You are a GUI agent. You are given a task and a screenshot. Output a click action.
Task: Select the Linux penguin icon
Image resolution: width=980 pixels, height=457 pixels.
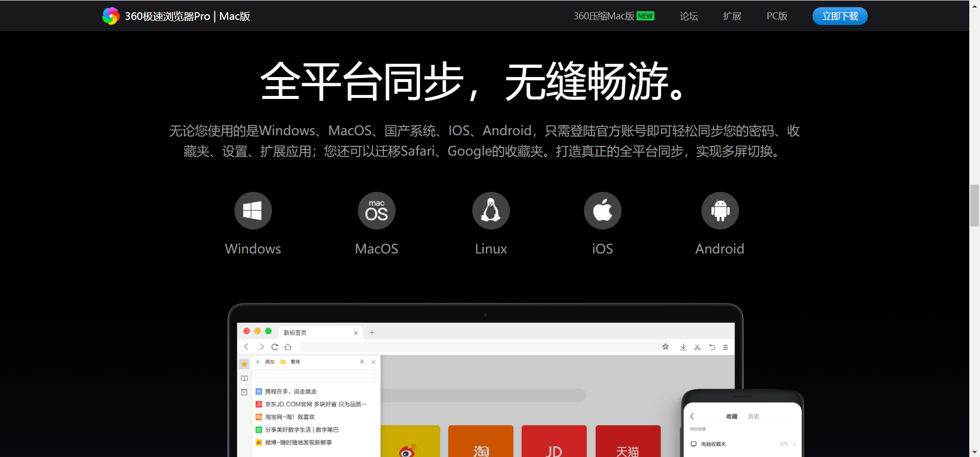(x=491, y=211)
